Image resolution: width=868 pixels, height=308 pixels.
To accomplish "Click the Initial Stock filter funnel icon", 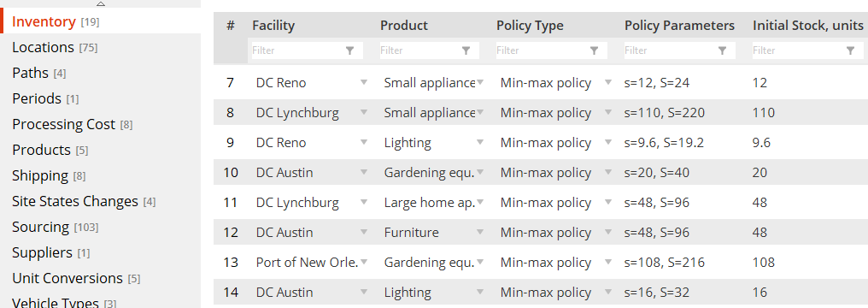I will [x=850, y=50].
